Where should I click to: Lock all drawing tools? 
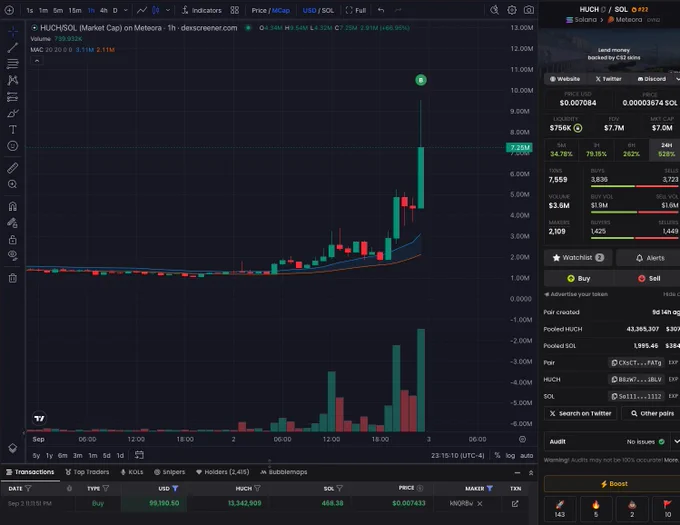pyautogui.click(x=13, y=239)
